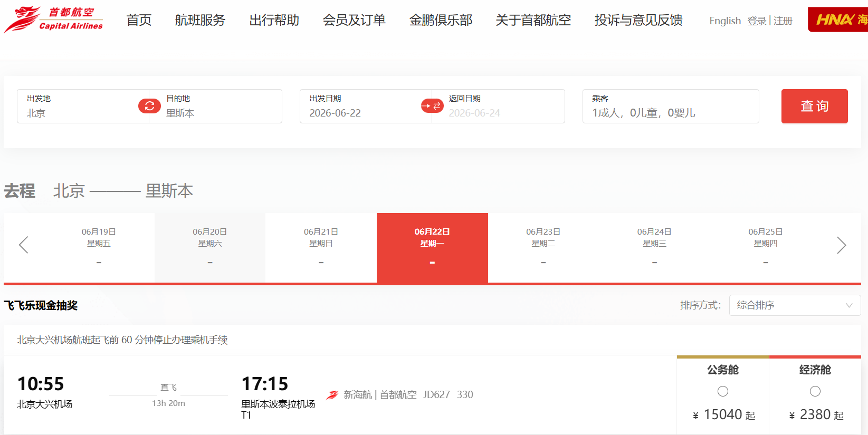Image resolution: width=868 pixels, height=435 pixels.
Task: Select the 经济舱 fare radio button
Action: pyautogui.click(x=815, y=391)
